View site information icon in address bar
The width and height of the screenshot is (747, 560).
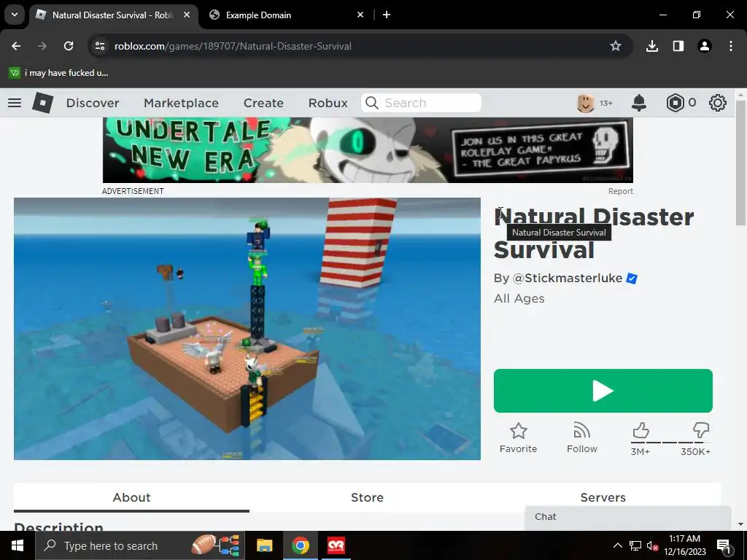click(99, 46)
